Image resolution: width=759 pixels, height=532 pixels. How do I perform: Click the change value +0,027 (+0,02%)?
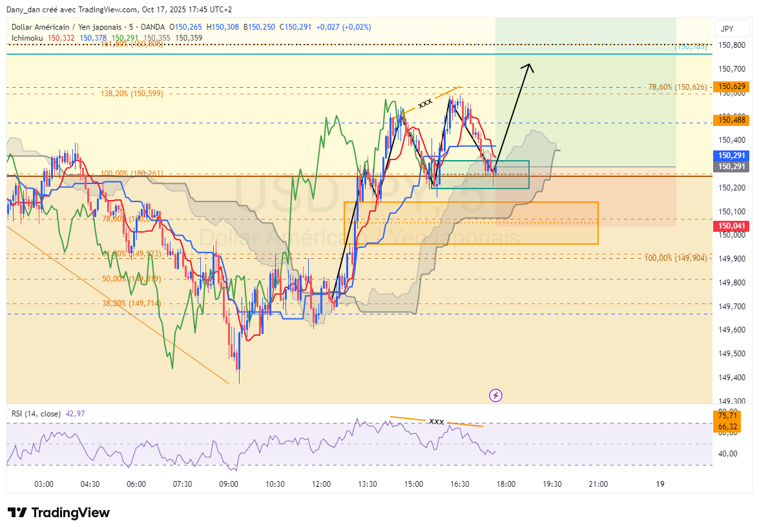[x=344, y=27]
